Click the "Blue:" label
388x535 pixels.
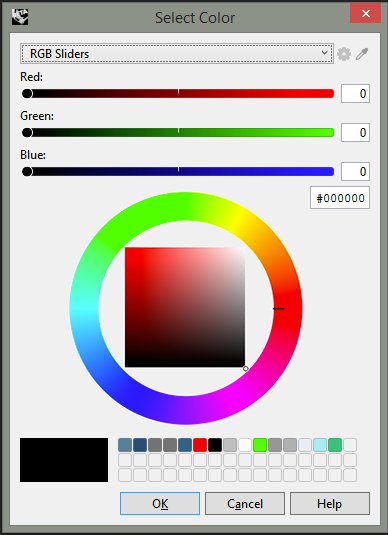pos(33,155)
